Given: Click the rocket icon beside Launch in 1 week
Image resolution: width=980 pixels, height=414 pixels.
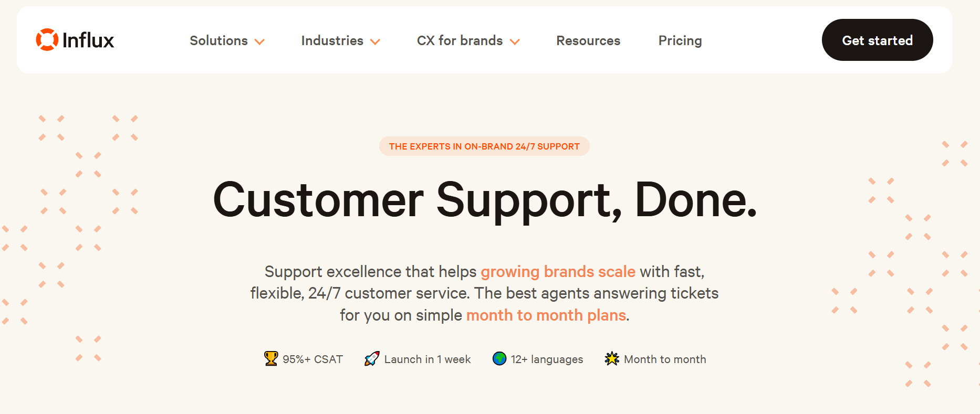Looking at the screenshot, I should (372, 359).
